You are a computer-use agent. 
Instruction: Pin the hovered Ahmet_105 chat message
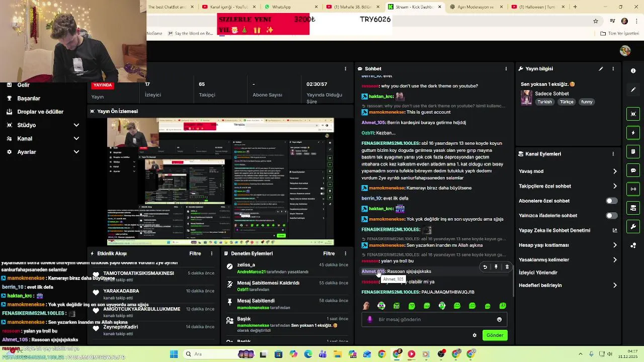496,267
